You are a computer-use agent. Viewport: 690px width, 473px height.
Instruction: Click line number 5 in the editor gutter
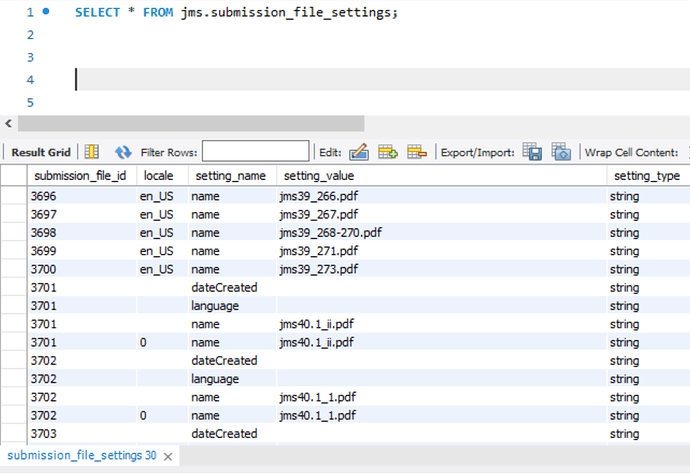click(30, 103)
